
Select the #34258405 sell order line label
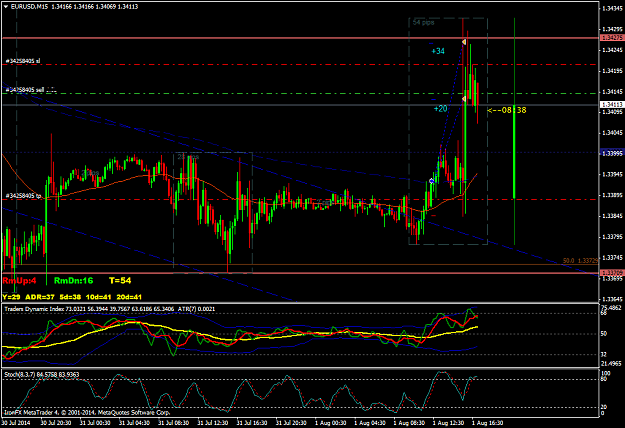31,90
